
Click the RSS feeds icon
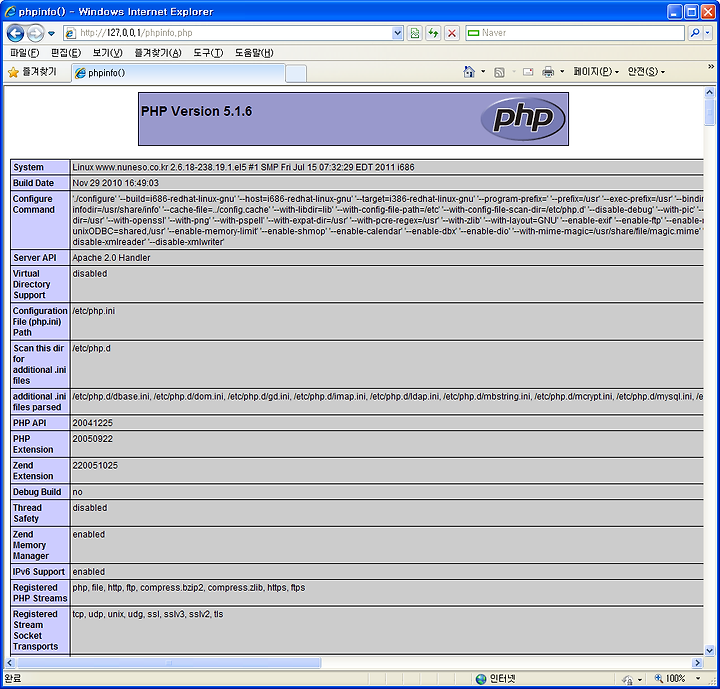tap(499, 72)
